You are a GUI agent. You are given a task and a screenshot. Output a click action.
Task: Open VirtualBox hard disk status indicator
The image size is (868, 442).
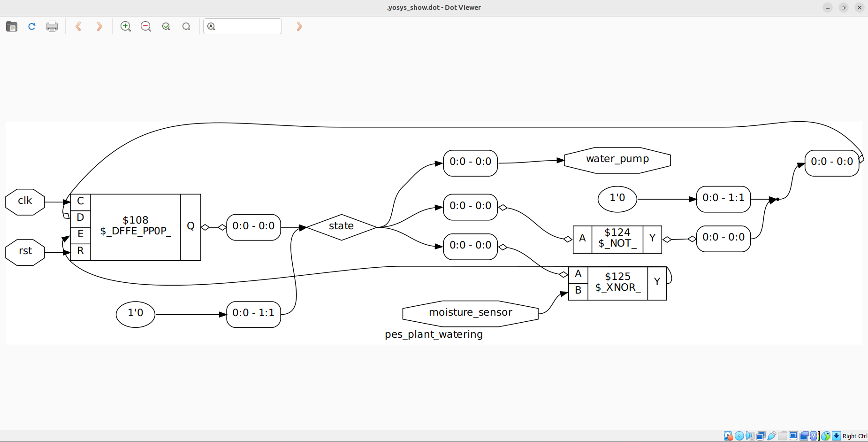pos(728,436)
